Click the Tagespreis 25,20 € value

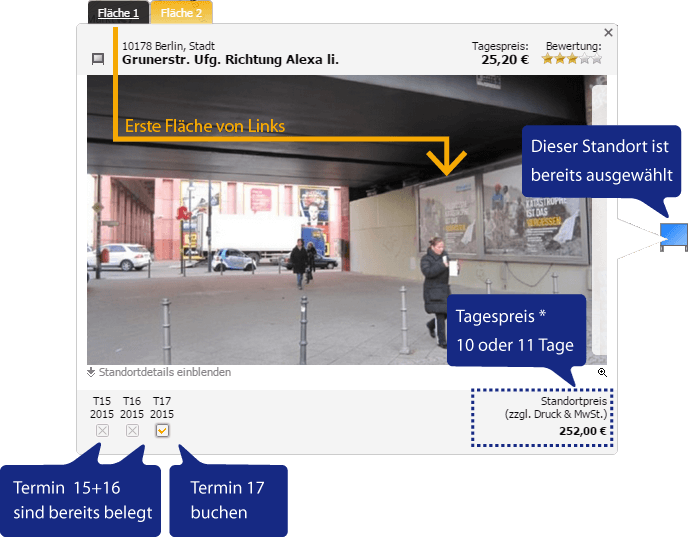point(504,60)
